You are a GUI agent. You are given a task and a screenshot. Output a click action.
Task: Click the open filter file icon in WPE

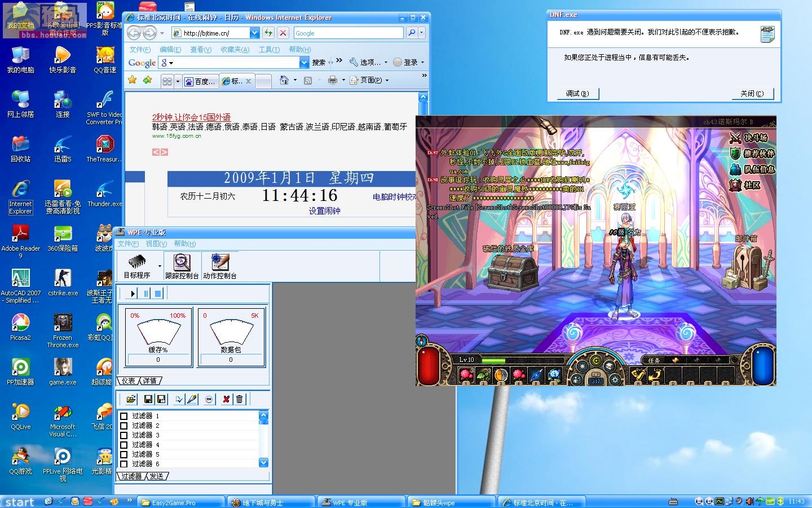point(131,399)
